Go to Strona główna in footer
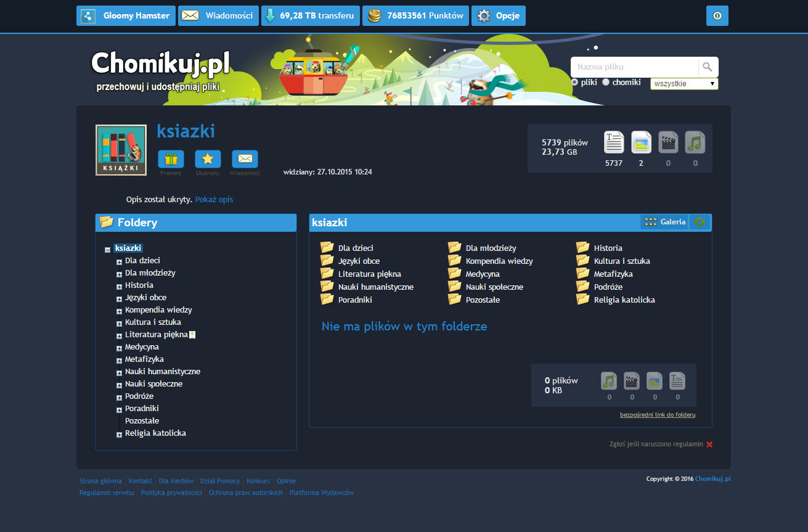Viewport: 808px width, 532px height. tap(100, 481)
